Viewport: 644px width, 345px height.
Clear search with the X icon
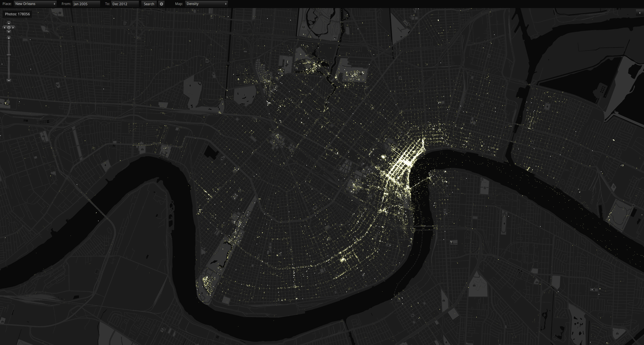point(162,4)
